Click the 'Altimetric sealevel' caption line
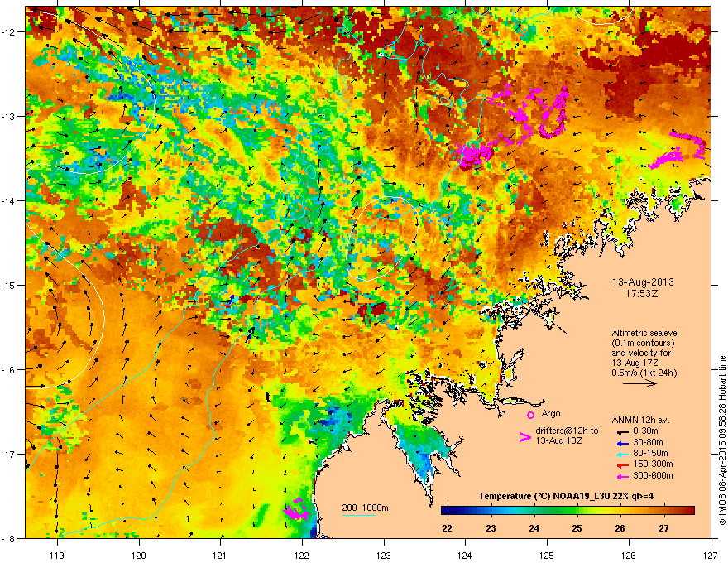The image size is (728, 563). [645, 333]
